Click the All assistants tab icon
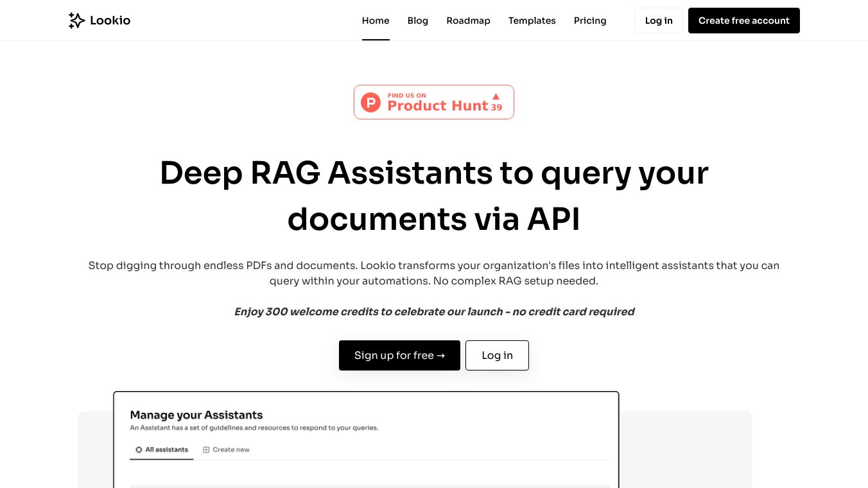This screenshot has height=488, width=868. [139, 449]
